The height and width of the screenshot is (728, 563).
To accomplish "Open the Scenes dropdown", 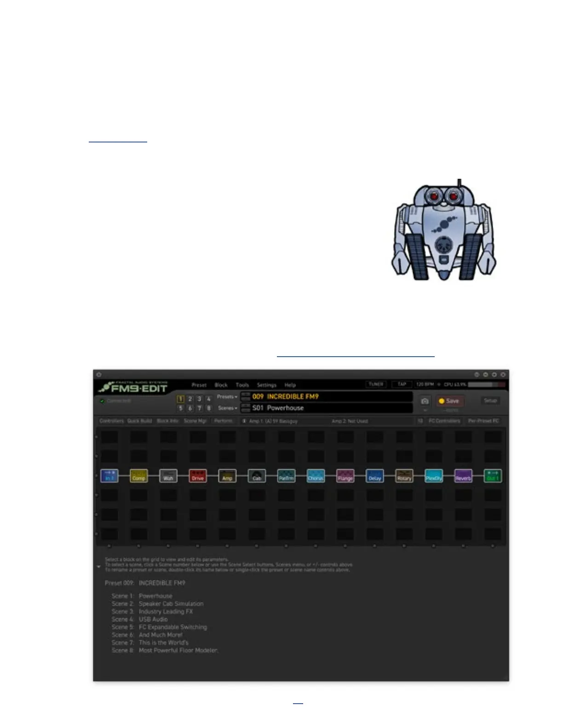I will [x=228, y=408].
